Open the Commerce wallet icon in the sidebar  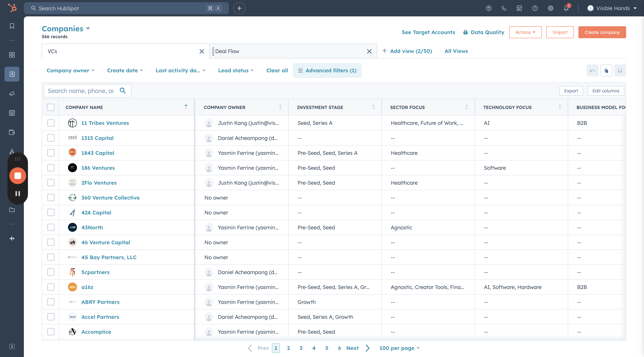(x=12, y=133)
